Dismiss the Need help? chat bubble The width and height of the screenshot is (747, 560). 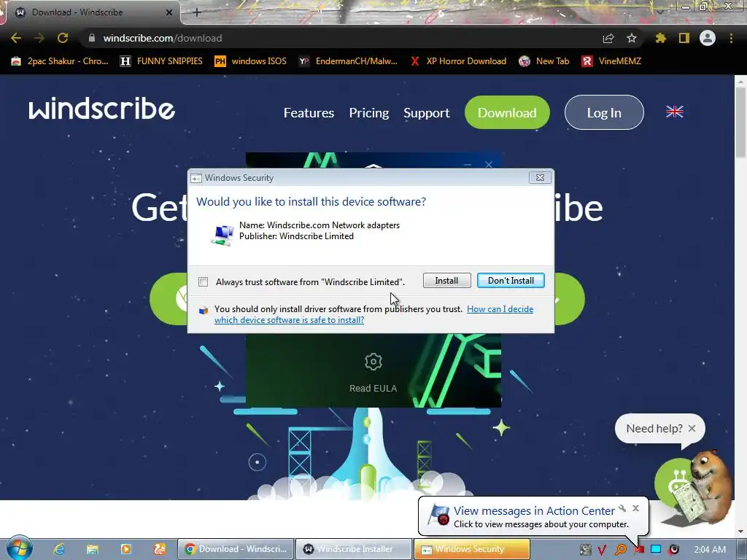[x=692, y=428]
